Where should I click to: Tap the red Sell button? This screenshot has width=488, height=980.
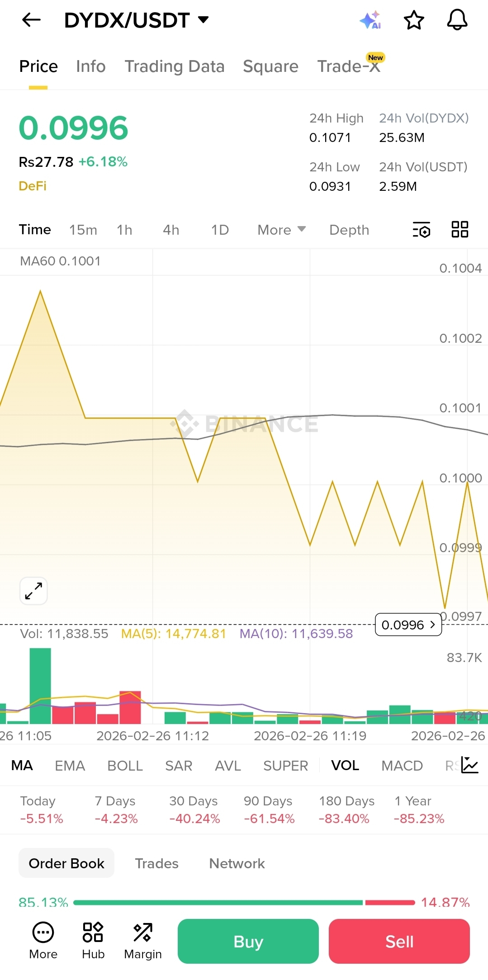[399, 941]
